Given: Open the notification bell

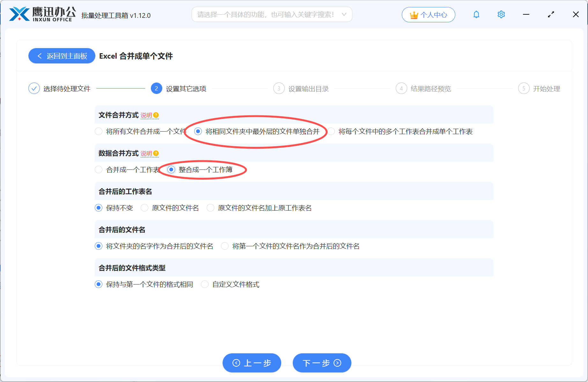Looking at the screenshot, I should (476, 14).
